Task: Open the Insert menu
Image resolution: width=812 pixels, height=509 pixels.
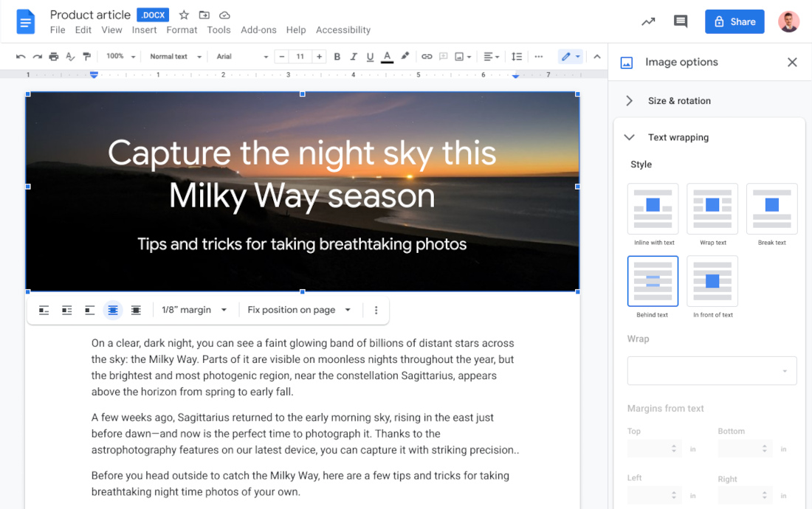Action: point(144,30)
